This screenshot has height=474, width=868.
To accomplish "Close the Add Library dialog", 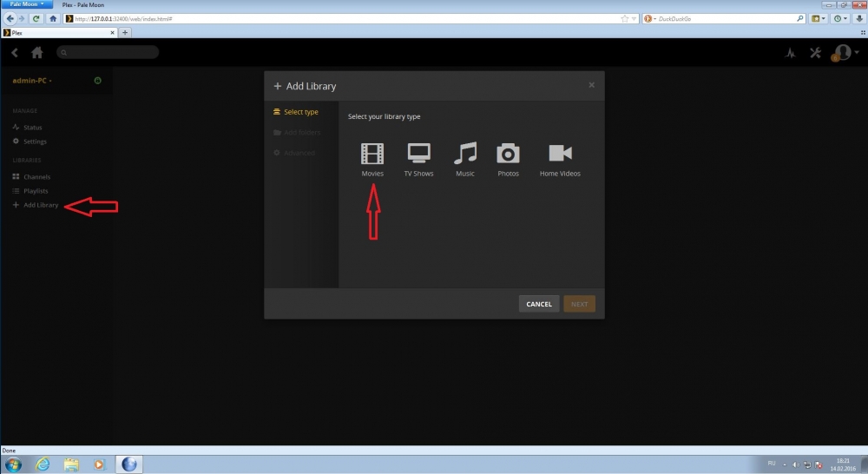I will [591, 85].
